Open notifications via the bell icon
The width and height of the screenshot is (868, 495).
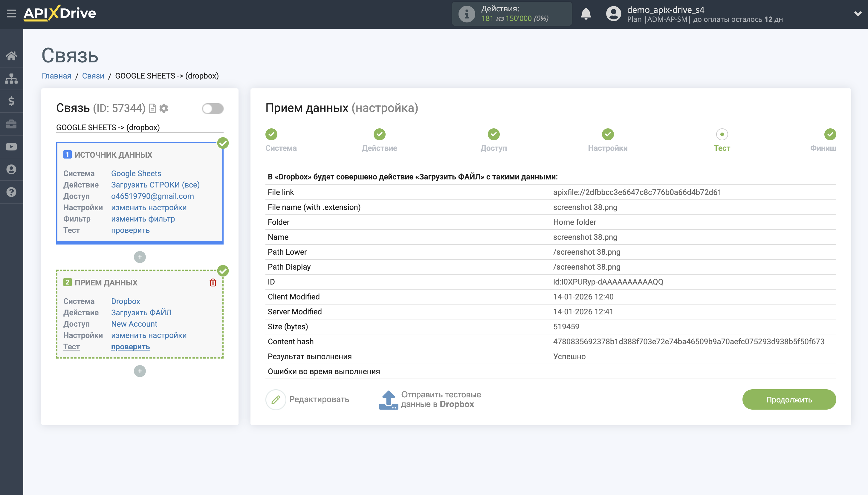tap(586, 14)
